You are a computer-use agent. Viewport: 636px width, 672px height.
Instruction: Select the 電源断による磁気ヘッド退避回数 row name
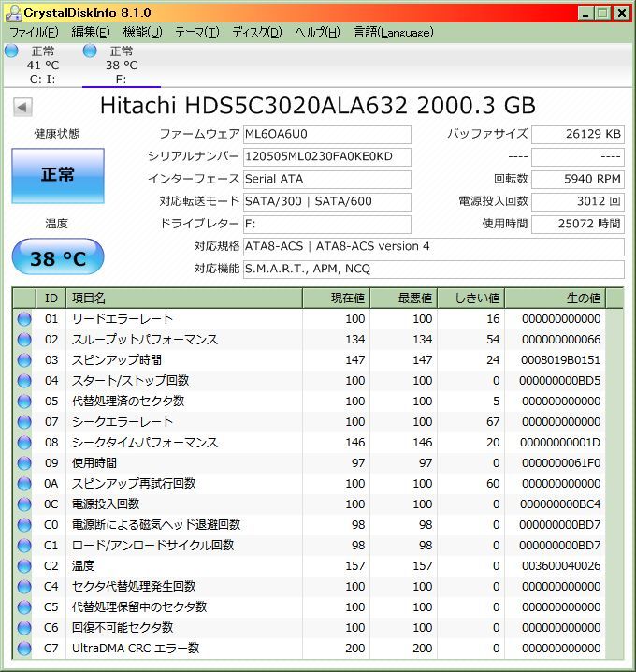pyautogui.click(x=156, y=524)
